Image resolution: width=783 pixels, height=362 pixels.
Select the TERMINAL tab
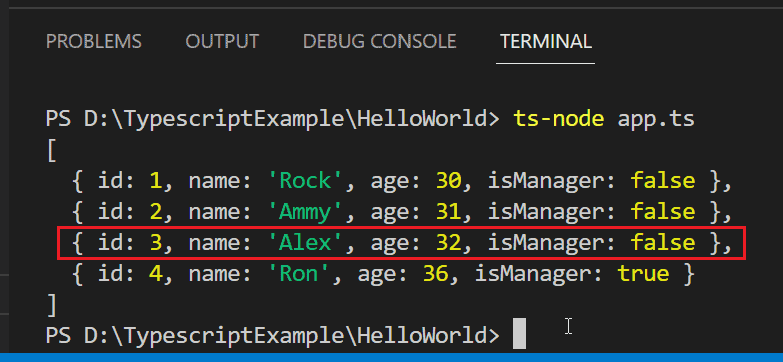click(546, 41)
